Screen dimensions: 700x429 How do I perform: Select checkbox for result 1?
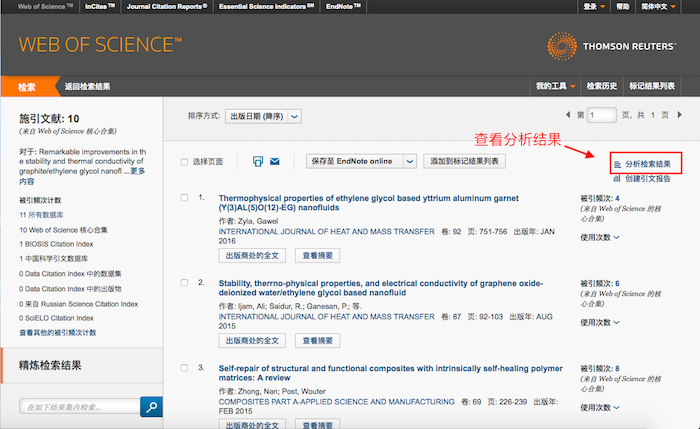click(x=184, y=197)
